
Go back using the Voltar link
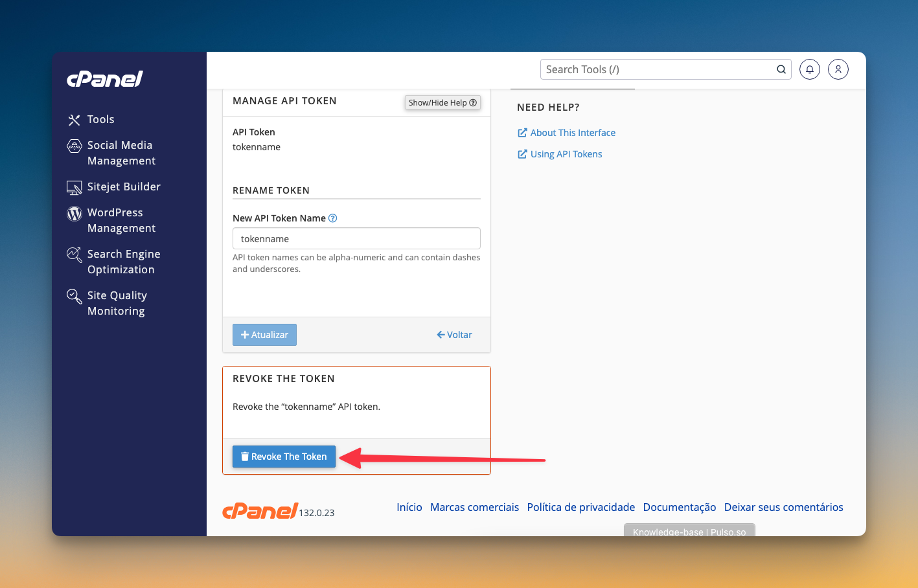[x=455, y=335]
